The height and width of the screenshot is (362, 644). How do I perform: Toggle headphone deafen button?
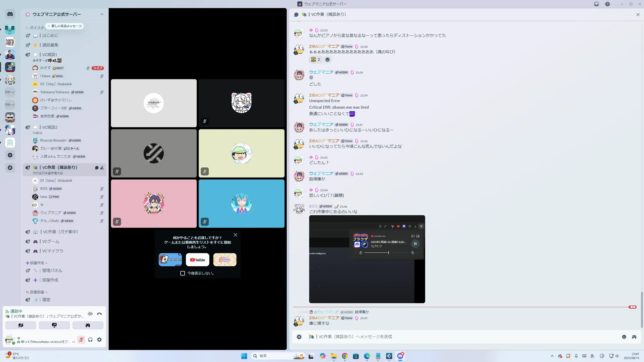(90, 340)
